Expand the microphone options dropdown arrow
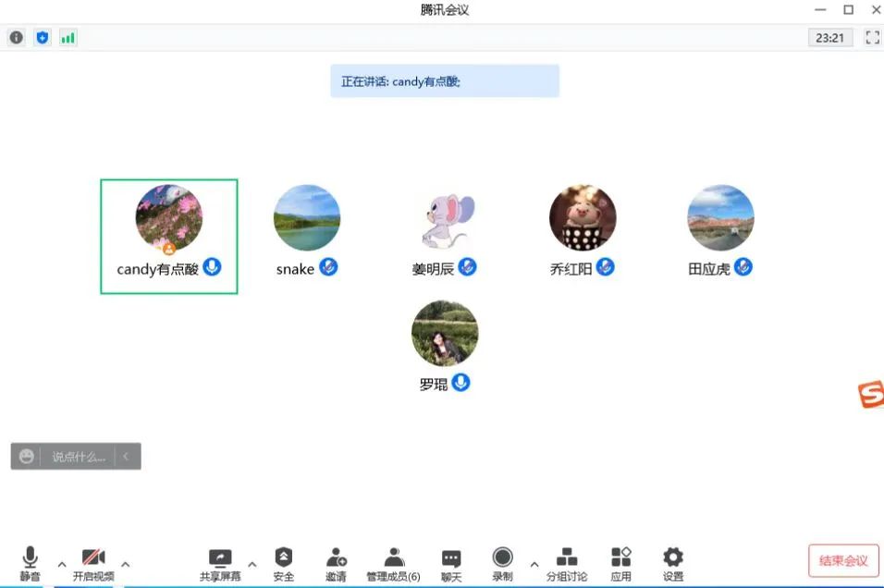The height and width of the screenshot is (588, 884). (x=61, y=562)
